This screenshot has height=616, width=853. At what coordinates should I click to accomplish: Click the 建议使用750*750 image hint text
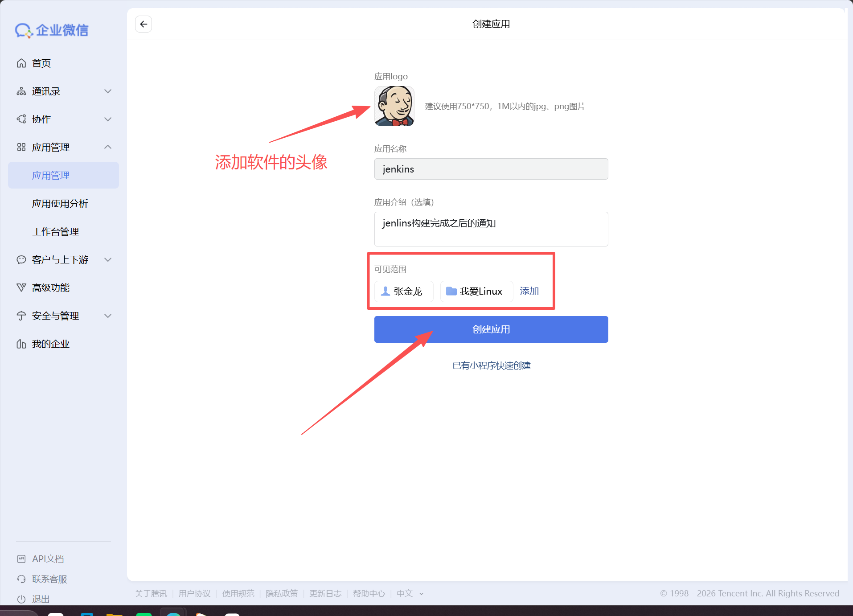coord(505,107)
